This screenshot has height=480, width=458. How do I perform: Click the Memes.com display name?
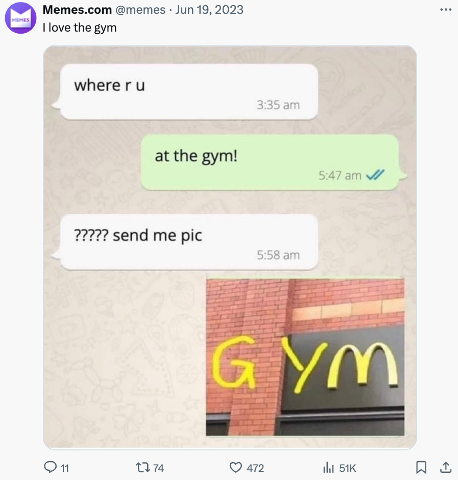click(77, 10)
